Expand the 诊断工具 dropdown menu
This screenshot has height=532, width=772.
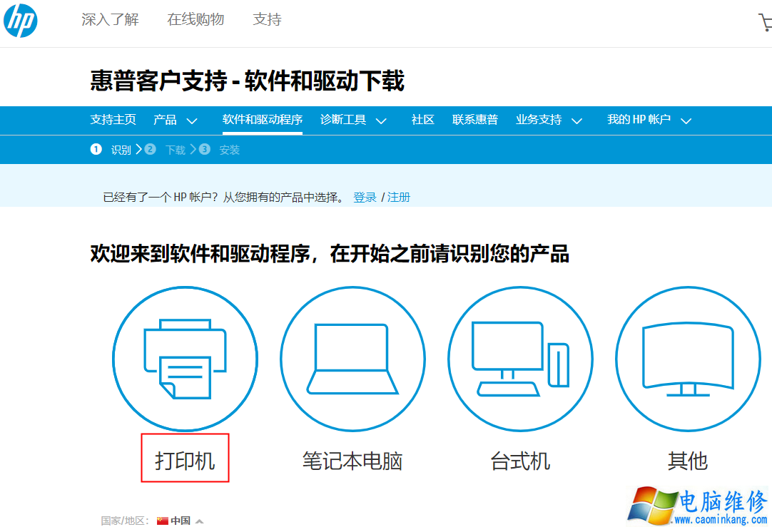click(353, 120)
